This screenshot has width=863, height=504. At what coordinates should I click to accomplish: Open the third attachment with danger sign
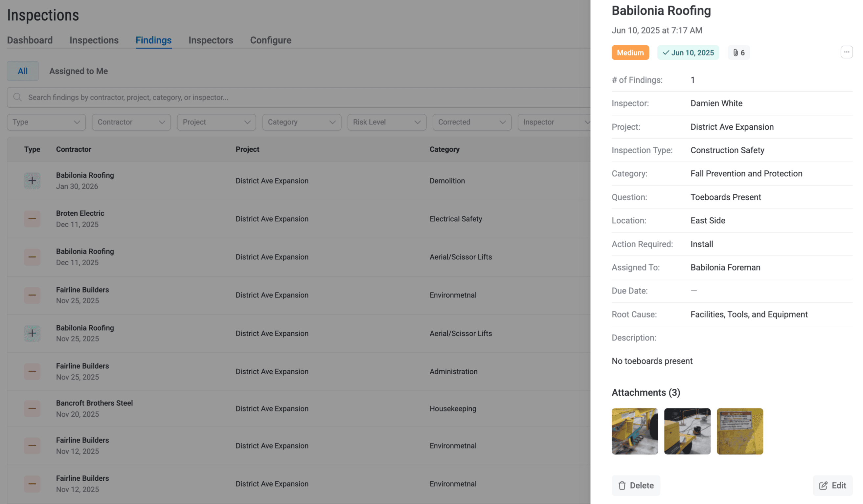(x=740, y=431)
